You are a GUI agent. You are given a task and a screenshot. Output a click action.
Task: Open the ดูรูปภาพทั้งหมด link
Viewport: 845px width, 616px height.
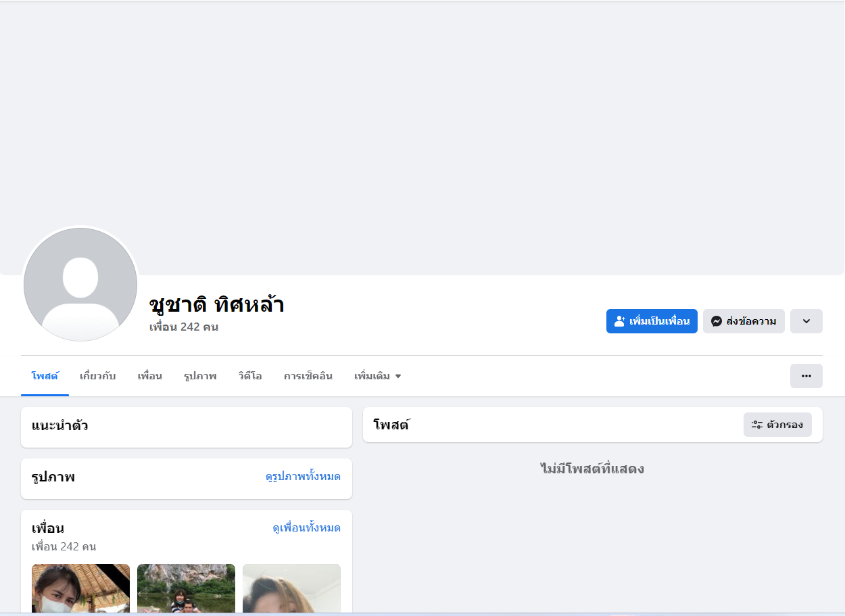pos(303,477)
